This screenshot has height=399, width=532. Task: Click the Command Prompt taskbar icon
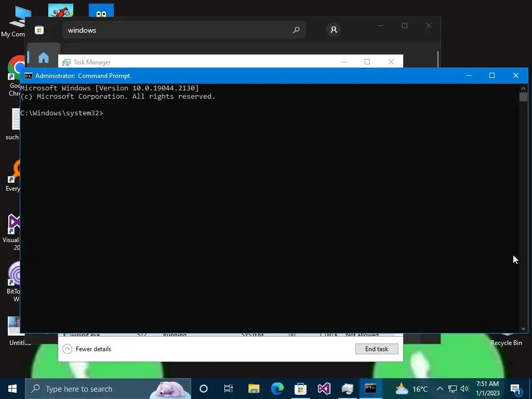point(370,389)
